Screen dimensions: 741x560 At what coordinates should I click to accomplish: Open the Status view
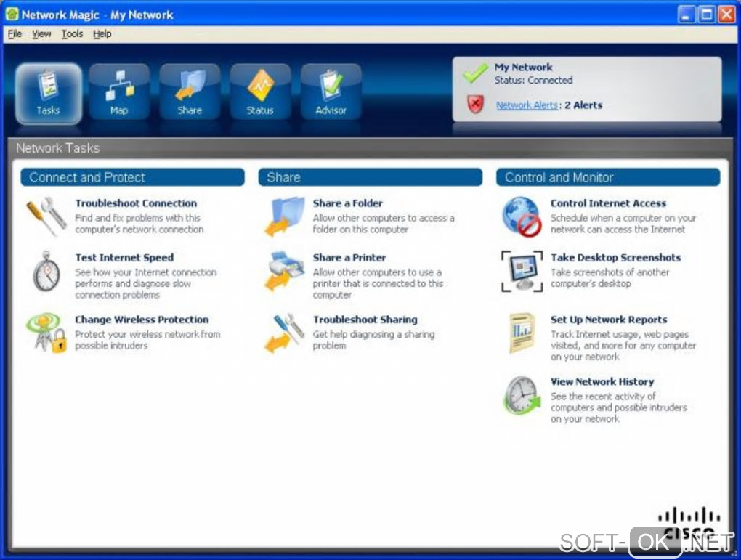[260, 93]
